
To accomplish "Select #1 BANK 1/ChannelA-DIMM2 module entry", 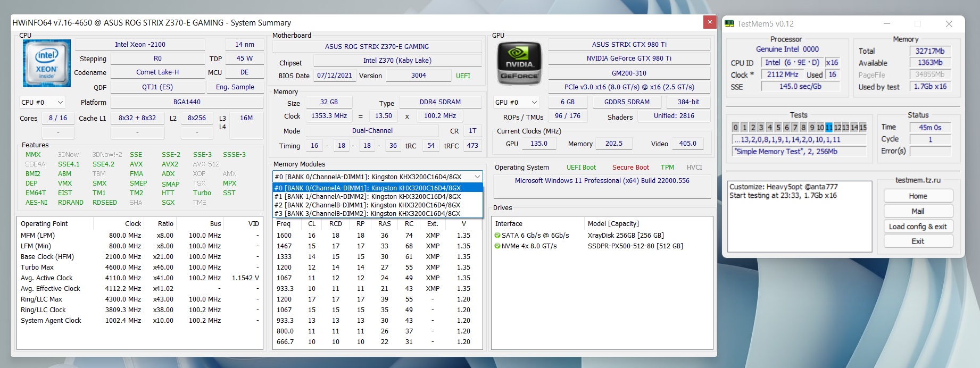I will tap(378, 196).
